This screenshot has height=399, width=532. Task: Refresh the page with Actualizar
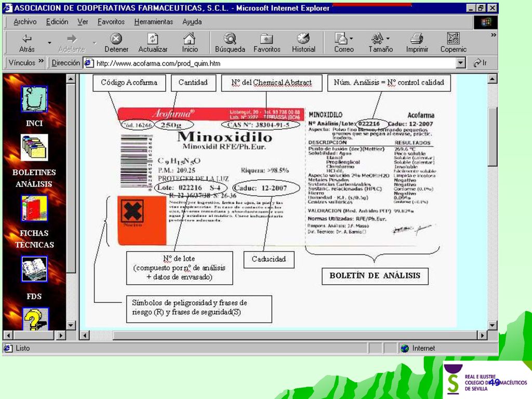(x=153, y=43)
